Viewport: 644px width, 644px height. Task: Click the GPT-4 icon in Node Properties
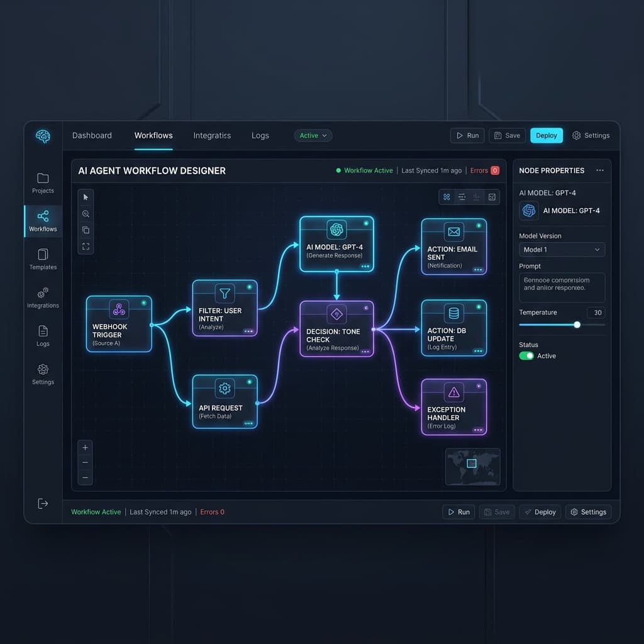pos(529,211)
